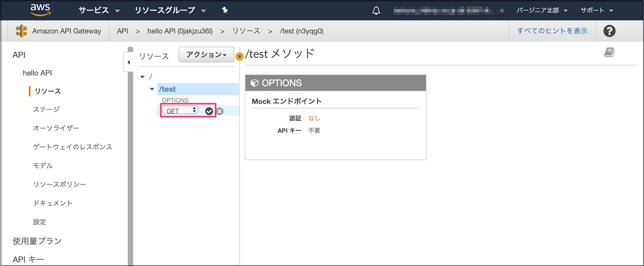This screenshot has width=644, height=266.
Task: Click the OPTIONS method card header
Action: point(335,83)
